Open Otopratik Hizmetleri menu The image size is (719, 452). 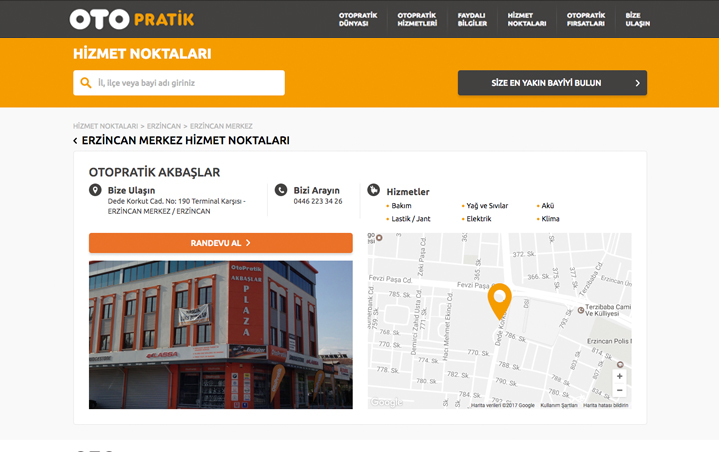pos(417,19)
